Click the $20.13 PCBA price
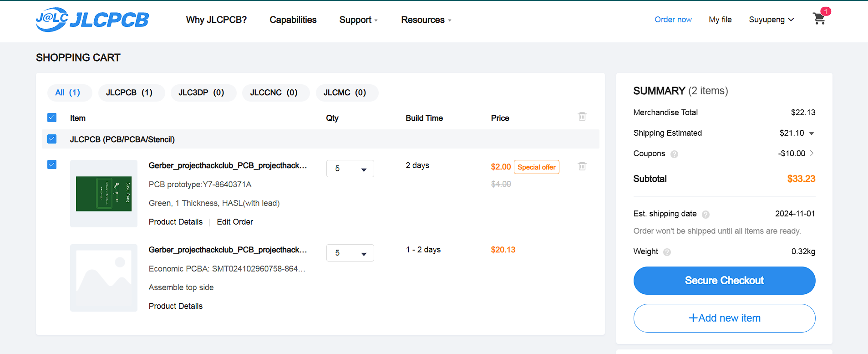 click(503, 250)
